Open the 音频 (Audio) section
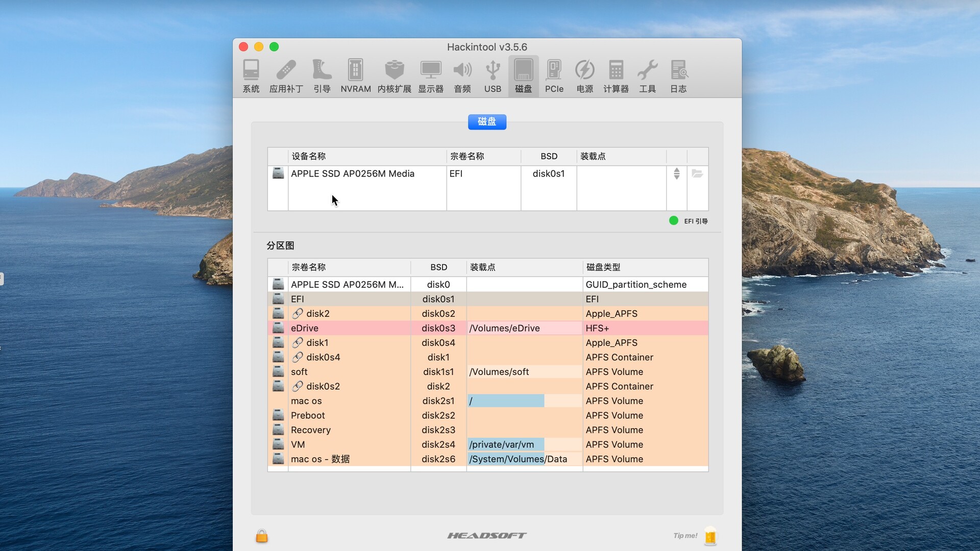The height and width of the screenshot is (551, 980). click(462, 76)
